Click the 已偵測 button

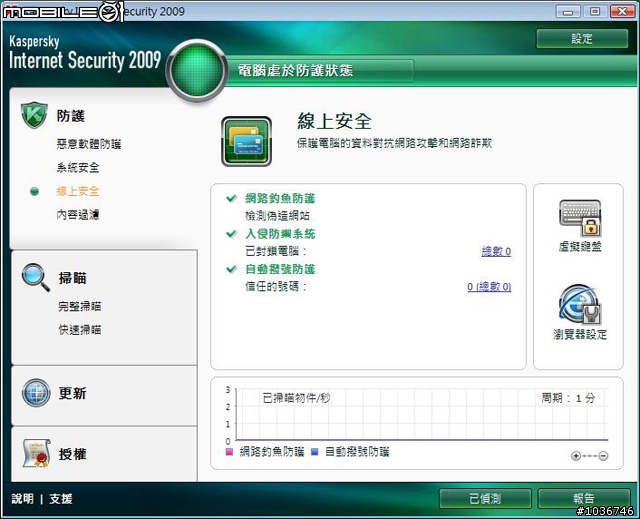point(485,499)
